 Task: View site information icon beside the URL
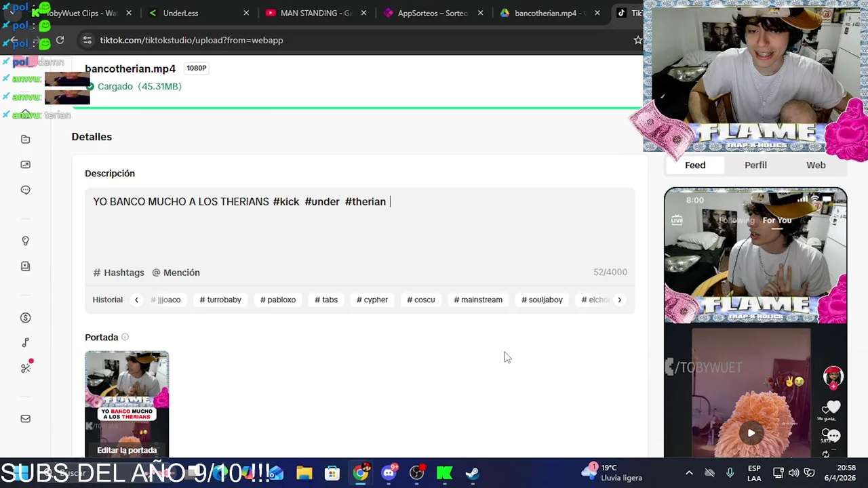point(87,40)
